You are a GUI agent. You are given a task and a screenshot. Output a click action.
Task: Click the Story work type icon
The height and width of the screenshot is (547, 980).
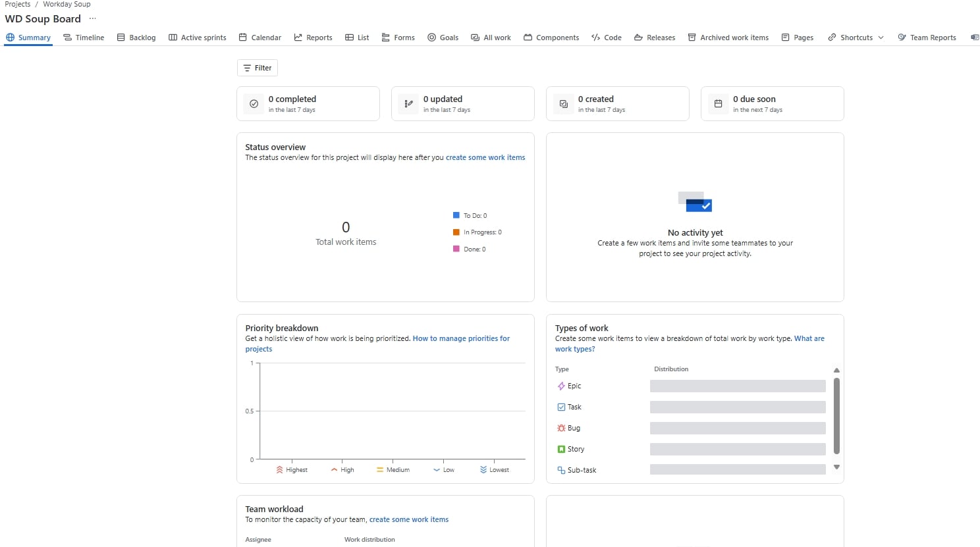[x=561, y=450]
